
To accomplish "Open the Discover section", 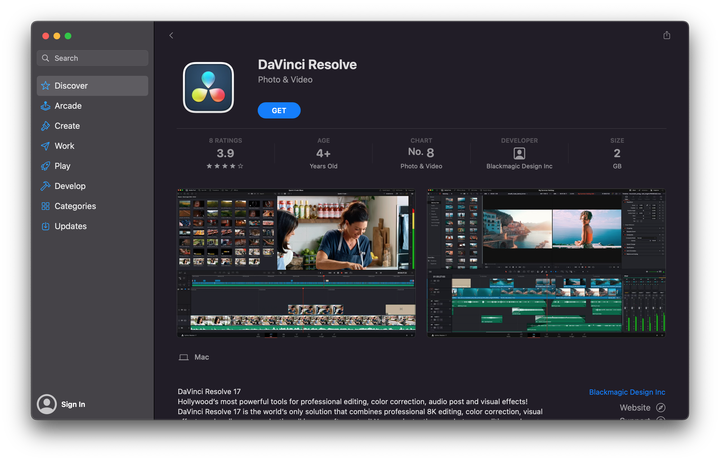I will (x=92, y=86).
